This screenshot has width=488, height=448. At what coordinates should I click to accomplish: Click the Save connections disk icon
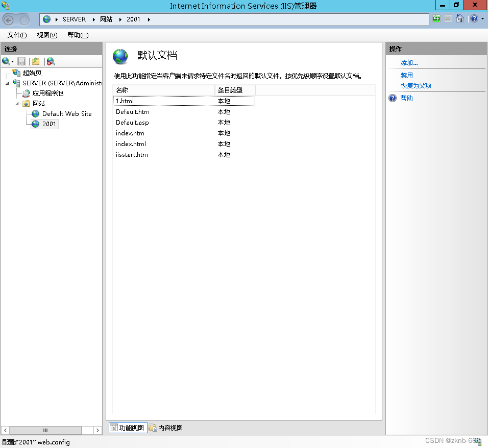coord(21,61)
